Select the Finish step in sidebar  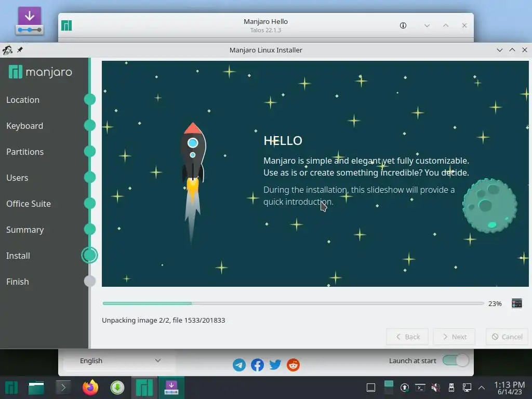17,282
